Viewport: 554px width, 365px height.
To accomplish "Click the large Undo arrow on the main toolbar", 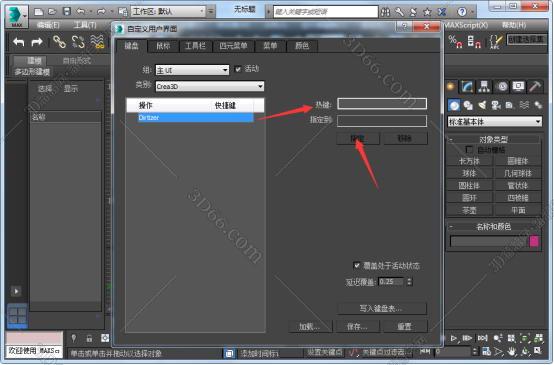I will [19, 42].
